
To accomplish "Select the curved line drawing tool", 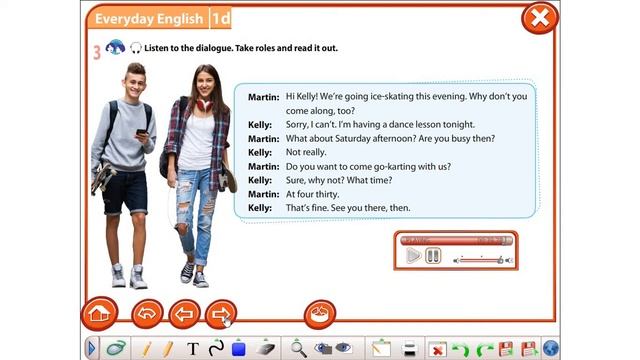I will (216, 348).
